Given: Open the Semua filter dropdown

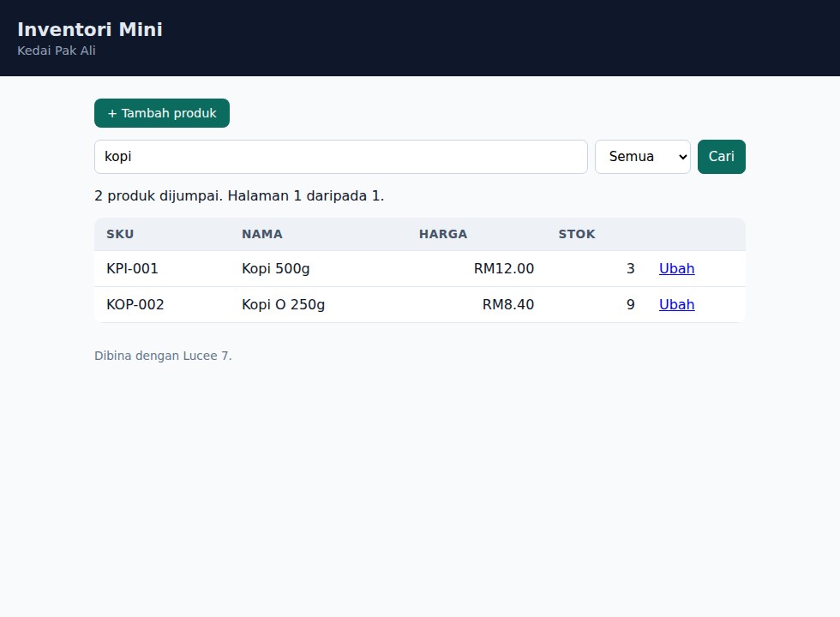Looking at the screenshot, I should click(x=642, y=157).
